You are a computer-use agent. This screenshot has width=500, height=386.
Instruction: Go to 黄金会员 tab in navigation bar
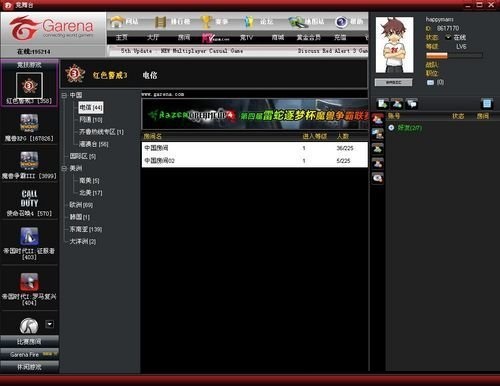coord(309,37)
